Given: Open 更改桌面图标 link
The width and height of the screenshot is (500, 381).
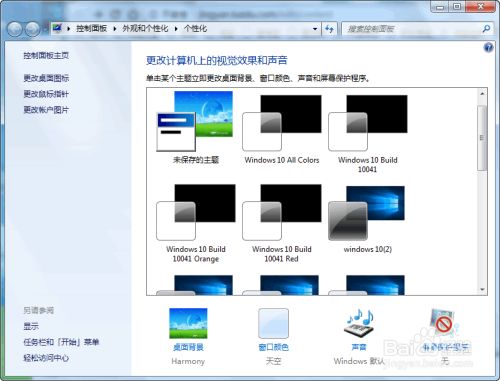Looking at the screenshot, I should (46, 78).
